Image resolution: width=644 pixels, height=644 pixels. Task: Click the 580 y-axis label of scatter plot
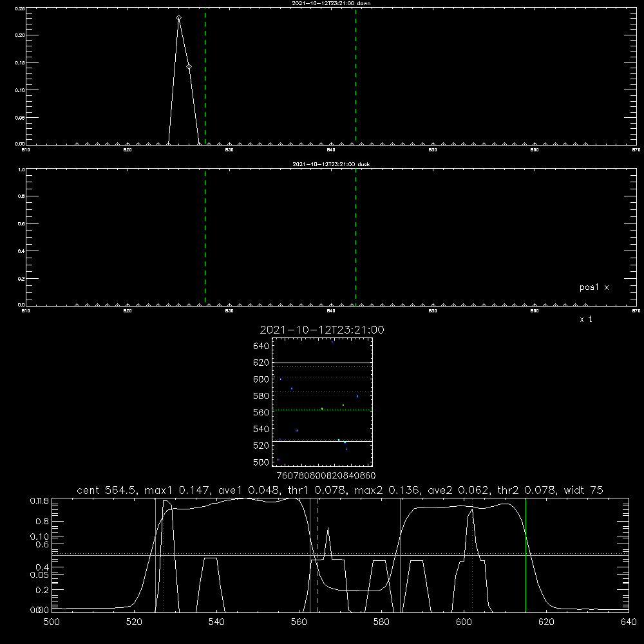261,396
